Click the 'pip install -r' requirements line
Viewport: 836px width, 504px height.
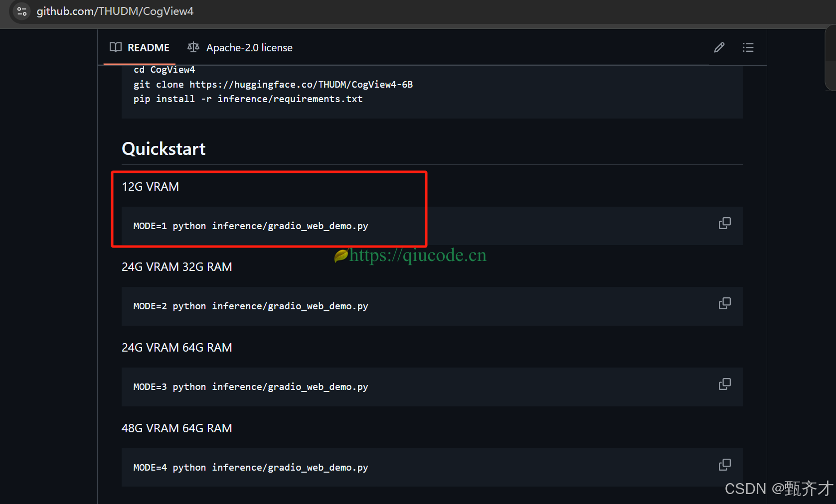248,99
